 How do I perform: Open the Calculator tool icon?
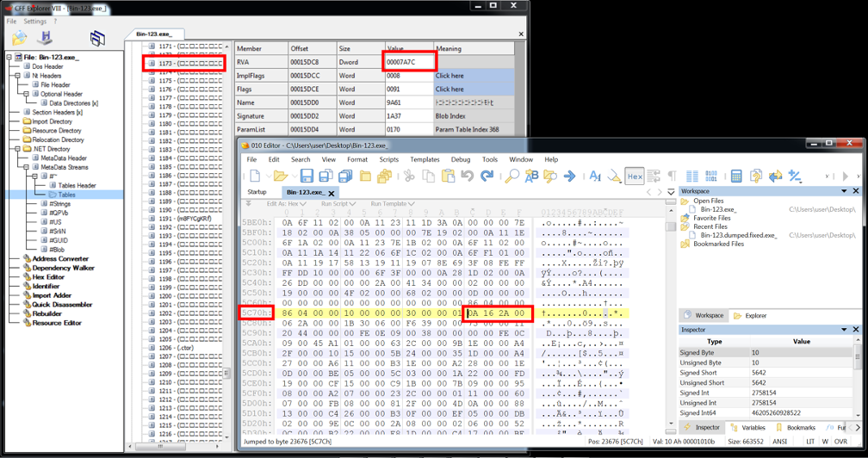[736, 176]
